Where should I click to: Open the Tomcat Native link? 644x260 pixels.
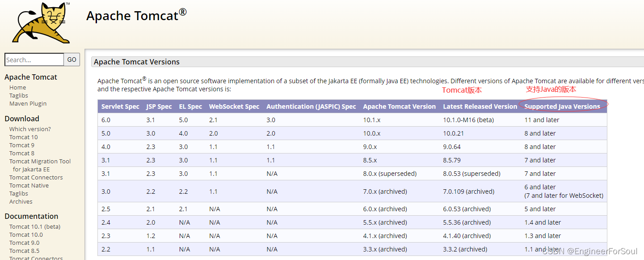tap(29, 185)
